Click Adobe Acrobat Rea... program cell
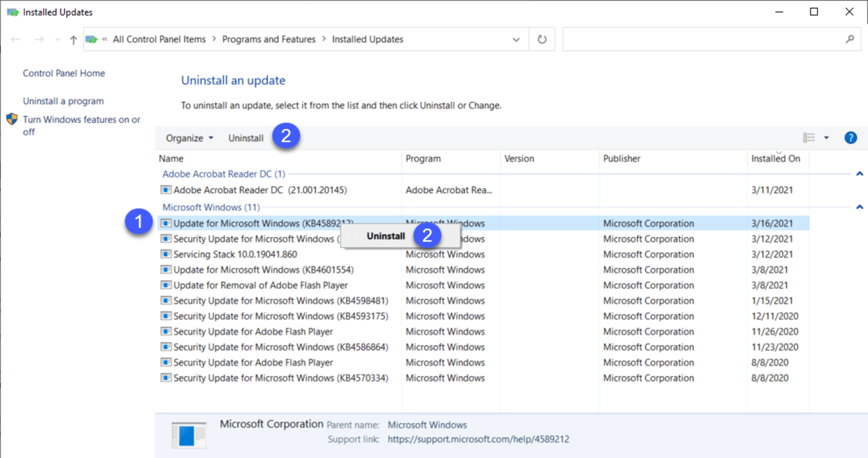This screenshot has width=868, height=458. click(x=449, y=190)
